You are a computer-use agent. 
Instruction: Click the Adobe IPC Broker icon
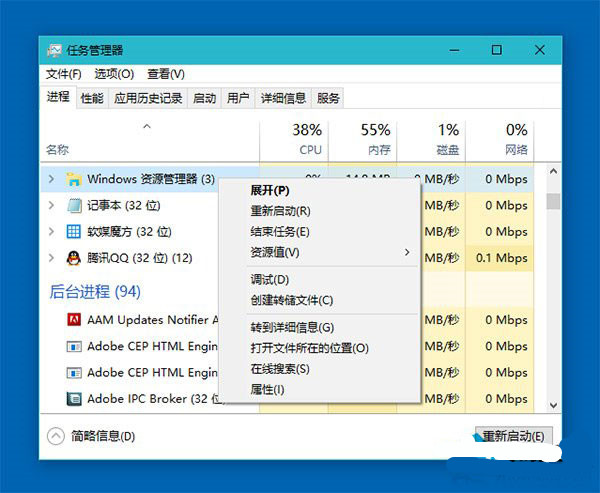tap(74, 399)
